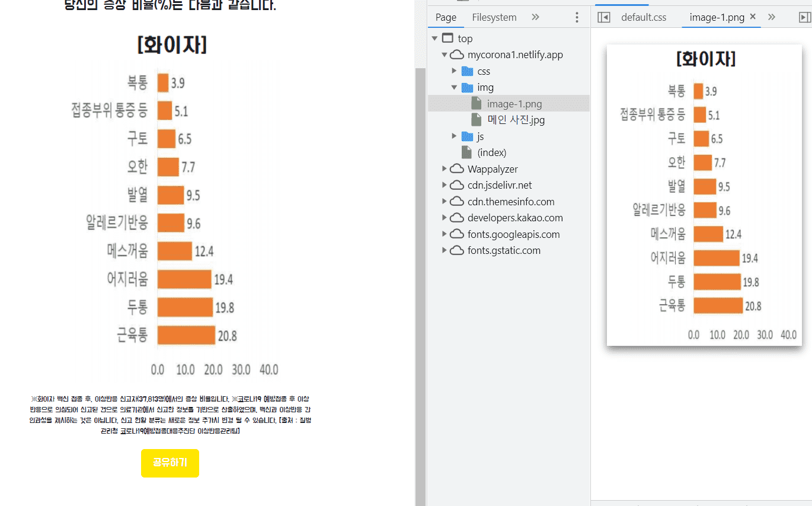Open the default.css editor tab

644,17
